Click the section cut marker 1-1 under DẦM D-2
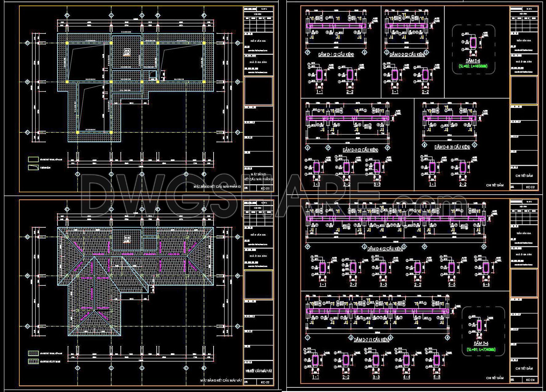Screen dimensions: 546x392 tap(395, 92)
